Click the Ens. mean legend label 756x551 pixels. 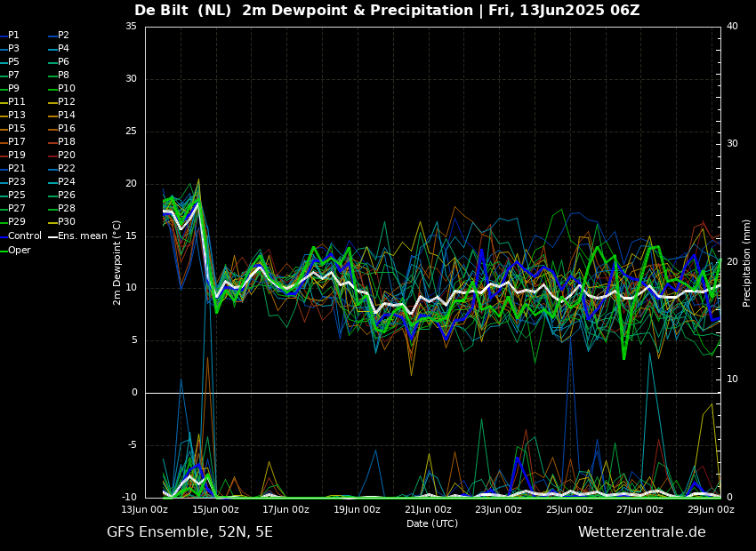83,236
